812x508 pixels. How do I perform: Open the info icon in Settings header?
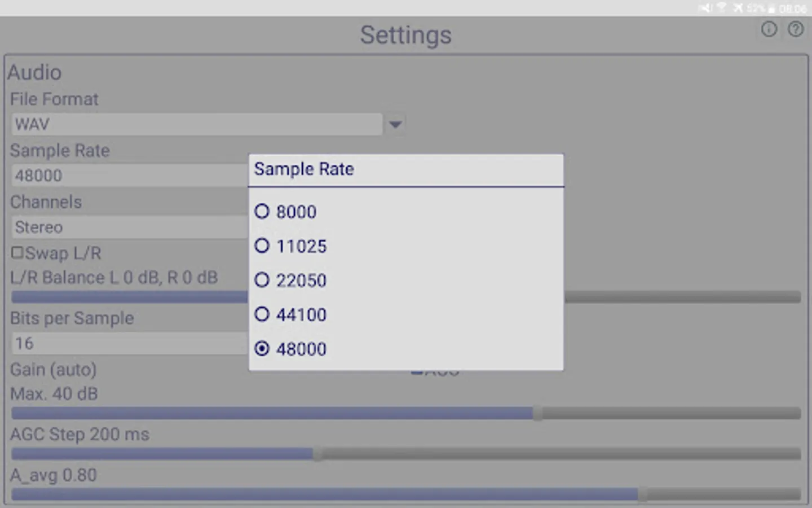[769, 29]
